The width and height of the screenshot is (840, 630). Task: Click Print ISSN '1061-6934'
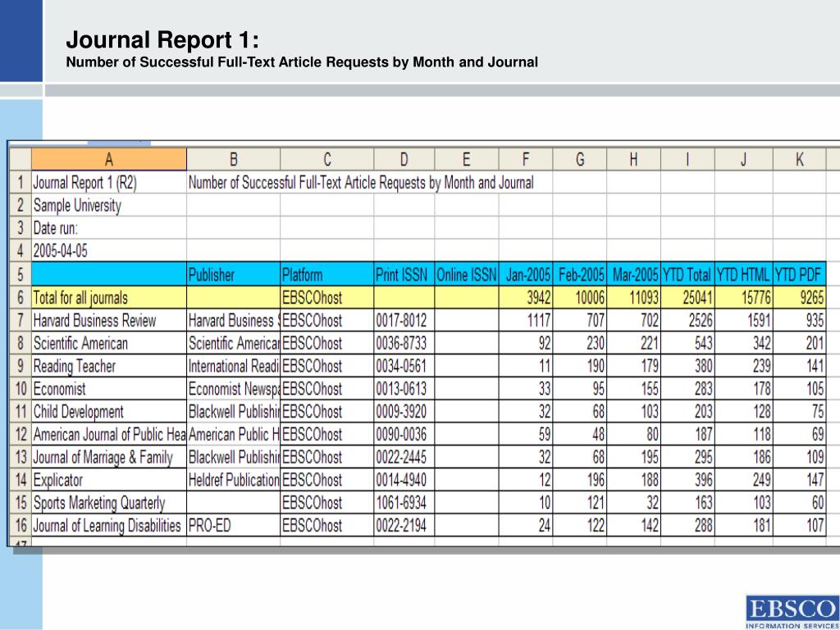click(x=404, y=503)
